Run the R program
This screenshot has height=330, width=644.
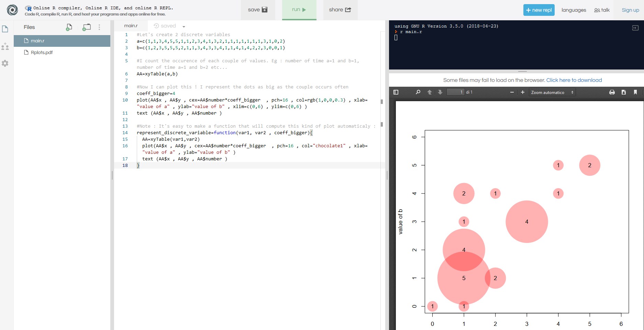(299, 10)
